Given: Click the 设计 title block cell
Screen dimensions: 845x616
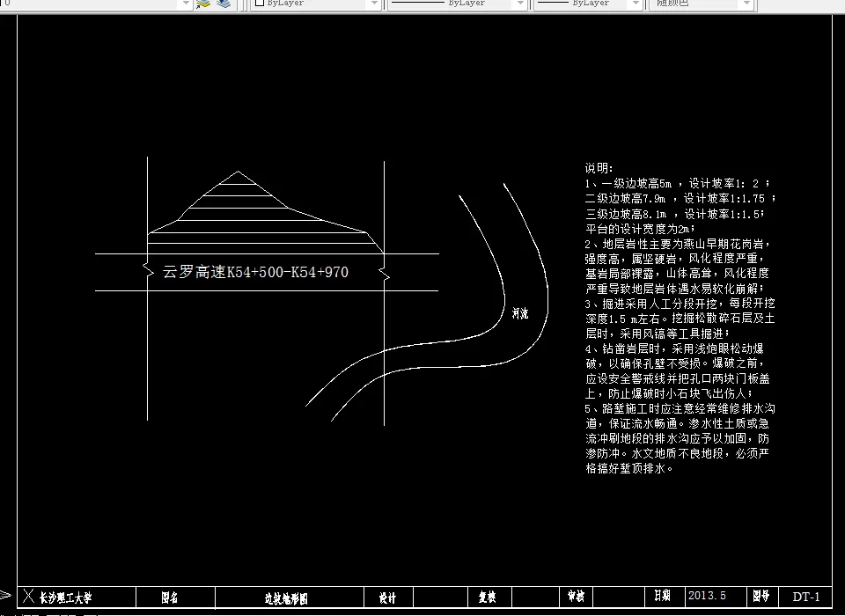Looking at the screenshot, I should (x=387, y=597).
